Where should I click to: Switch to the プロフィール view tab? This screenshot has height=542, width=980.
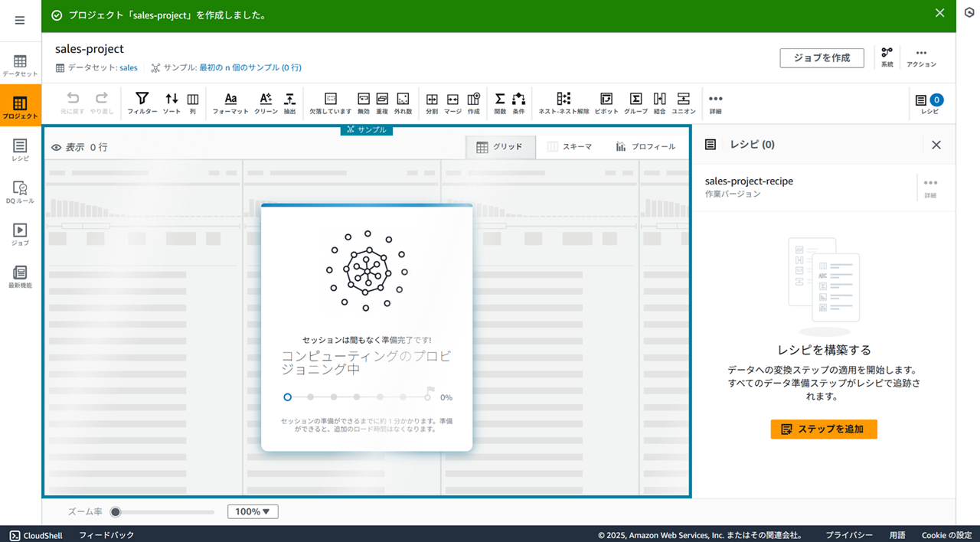click(645, 147)
